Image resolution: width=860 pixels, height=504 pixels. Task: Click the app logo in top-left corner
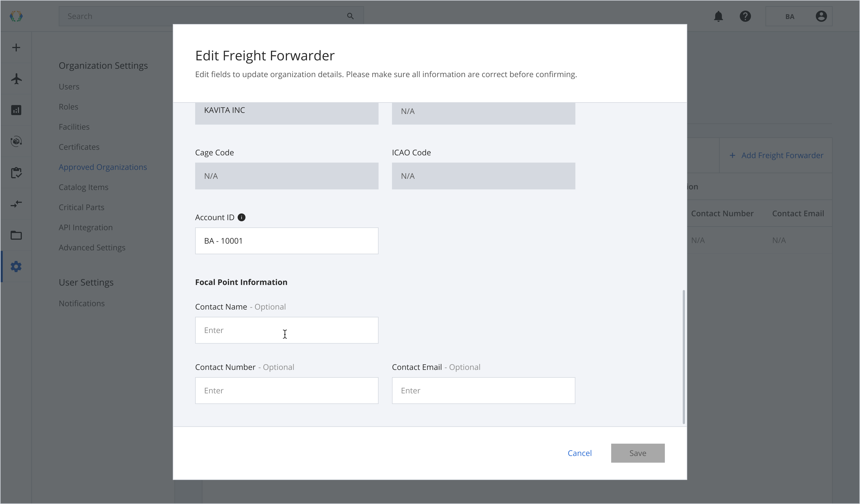tap(16, 16)
